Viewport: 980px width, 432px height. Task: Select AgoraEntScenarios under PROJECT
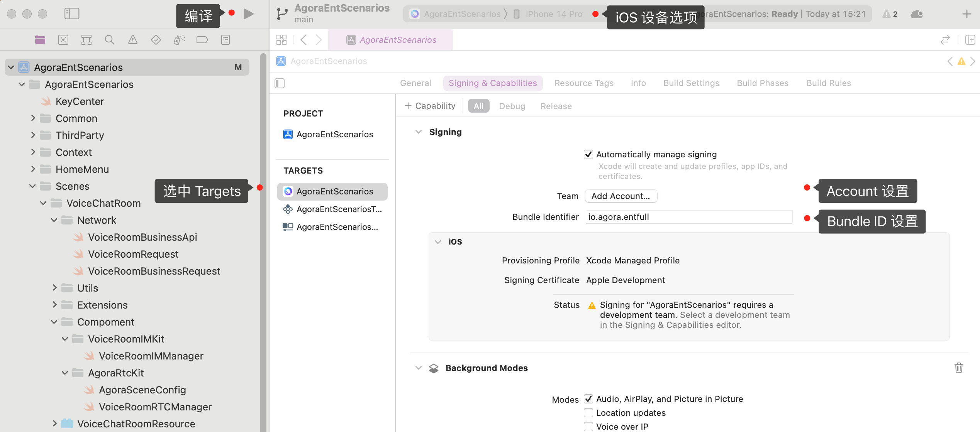329,134
